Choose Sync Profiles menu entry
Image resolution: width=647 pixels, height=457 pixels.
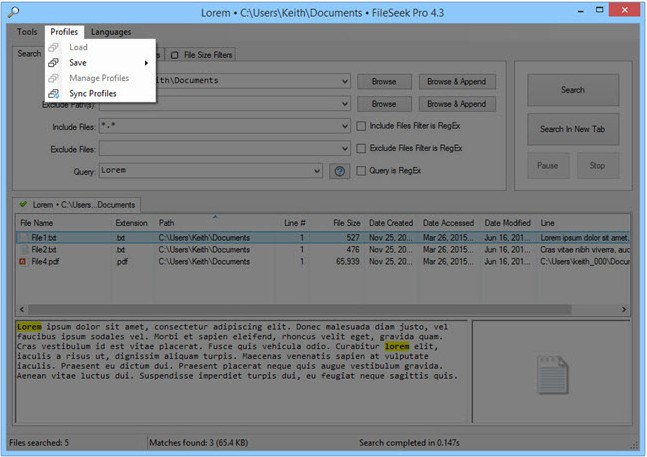100,94
